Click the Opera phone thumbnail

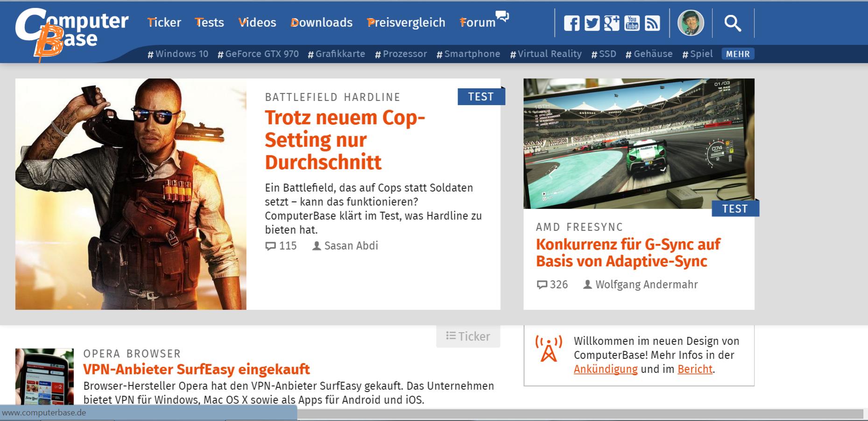pos(44,377)
